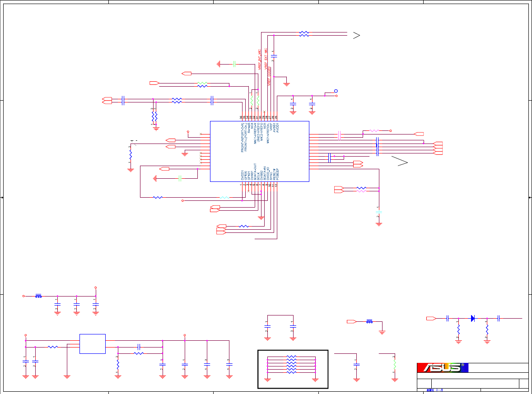This screenshot has width=532, height=394.
Task: Select the AVDD1 pin label
Action: click(x=277, y=127)
